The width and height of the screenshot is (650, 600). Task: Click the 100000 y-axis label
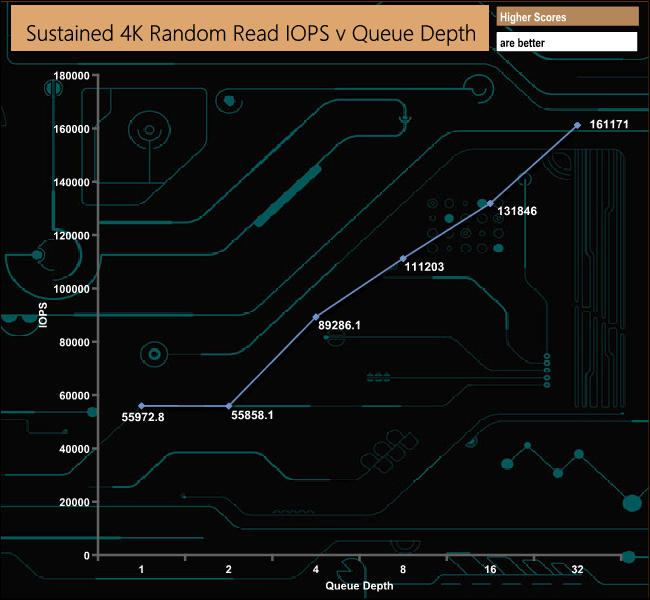coord(71,289)
